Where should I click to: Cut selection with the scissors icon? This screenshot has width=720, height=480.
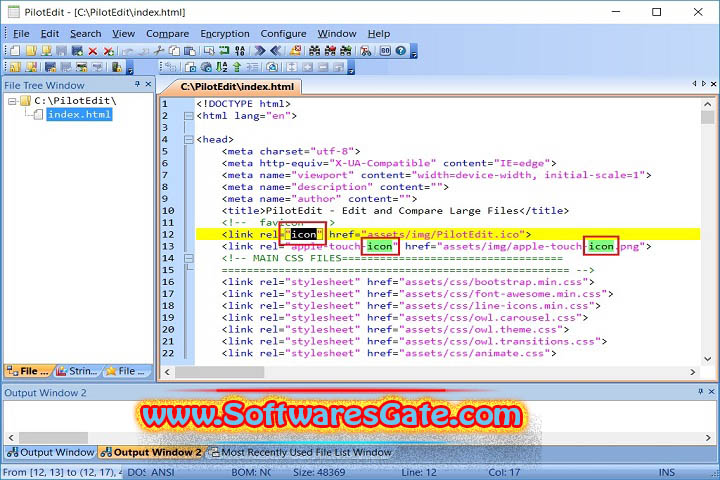[158, 51]
